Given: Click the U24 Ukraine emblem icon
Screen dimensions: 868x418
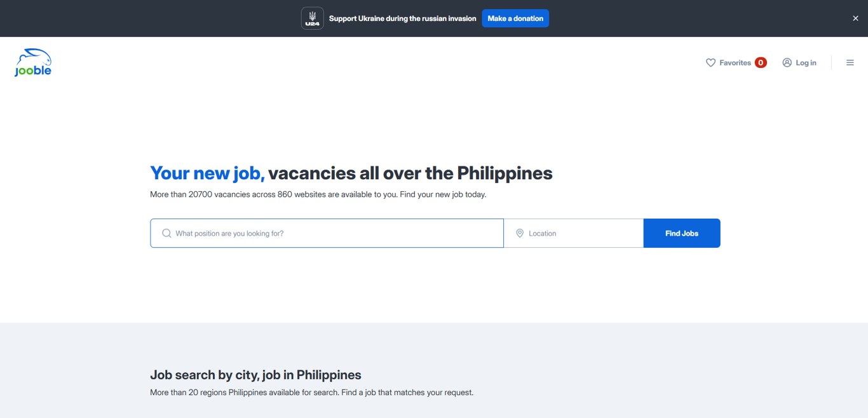Looking at the screenshot, I should click(x=312, y=18).
